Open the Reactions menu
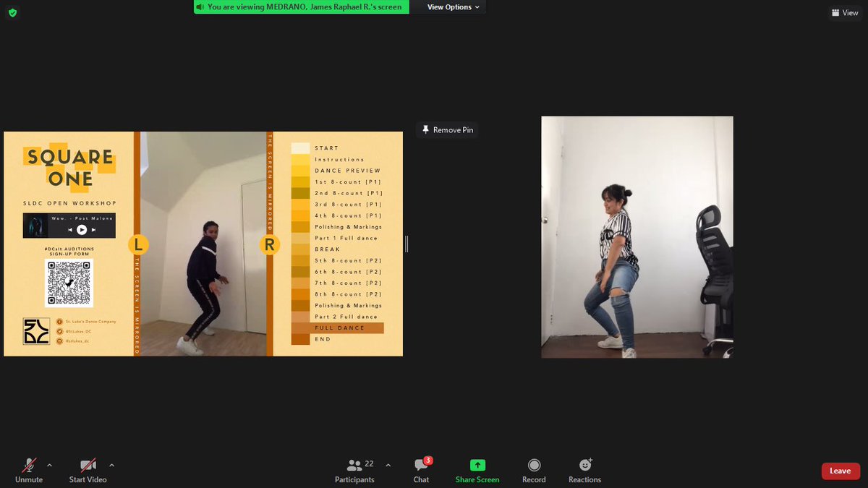Viewport: 868px width, 488px height. pos(584,471)
